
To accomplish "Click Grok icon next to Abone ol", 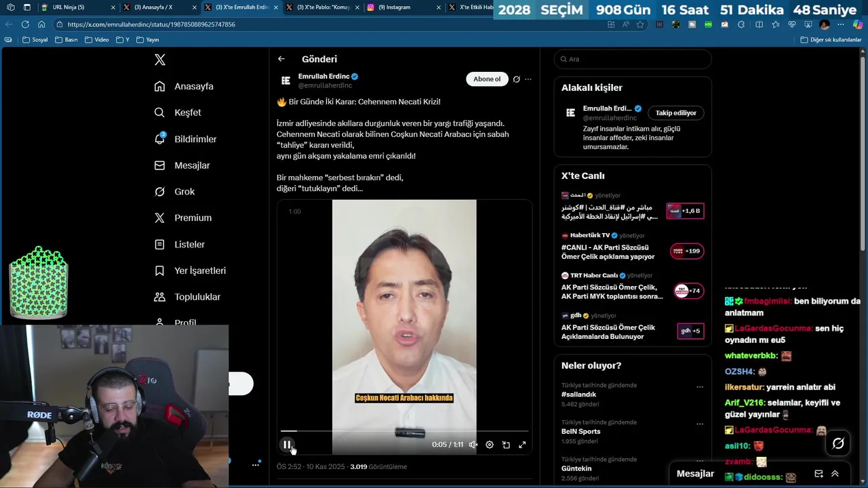I will coord(516,79).
